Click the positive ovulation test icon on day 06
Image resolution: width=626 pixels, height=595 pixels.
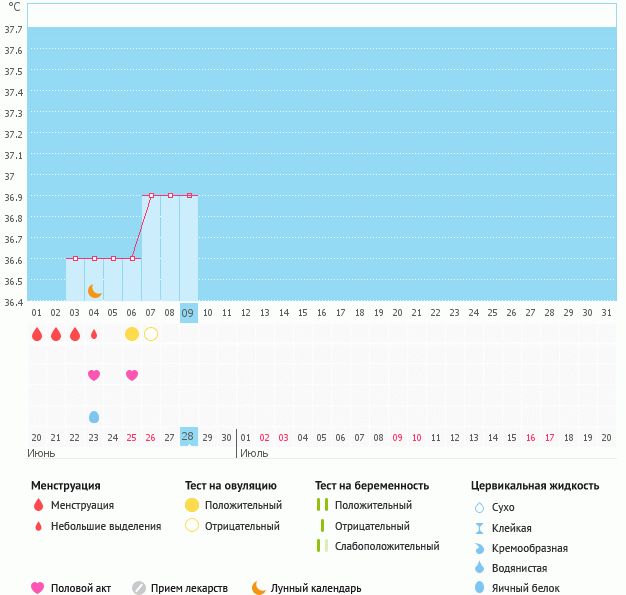click(132, 334)
